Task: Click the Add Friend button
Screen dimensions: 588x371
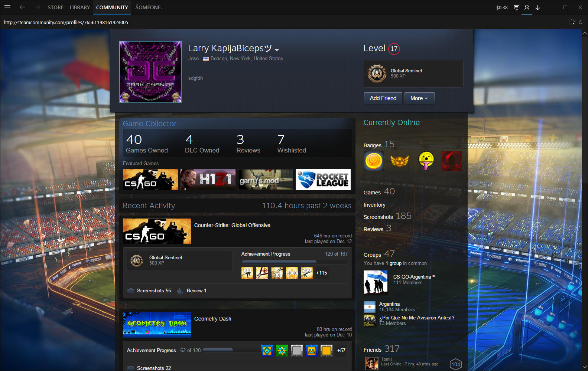Action: (383, 98)
